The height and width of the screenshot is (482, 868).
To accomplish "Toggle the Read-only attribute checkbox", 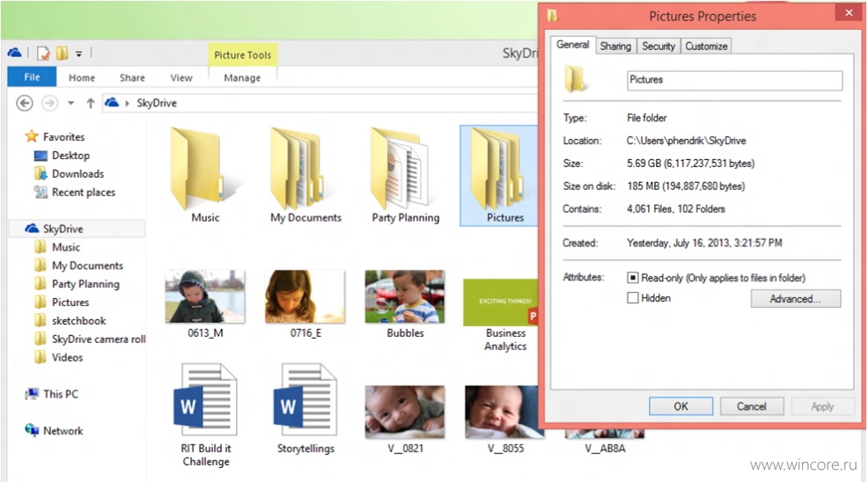I will coord(633,278).
